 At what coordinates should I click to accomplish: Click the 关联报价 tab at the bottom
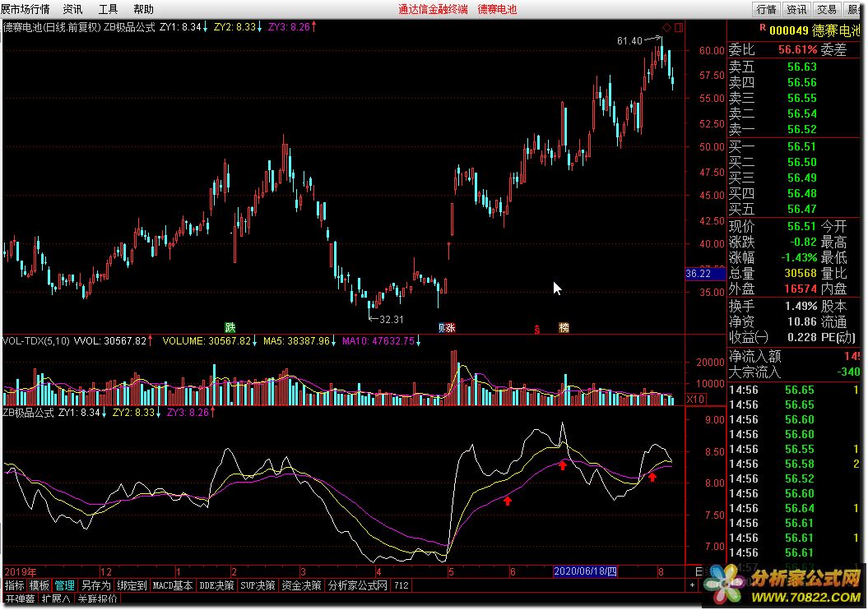(x=97, y=599)
